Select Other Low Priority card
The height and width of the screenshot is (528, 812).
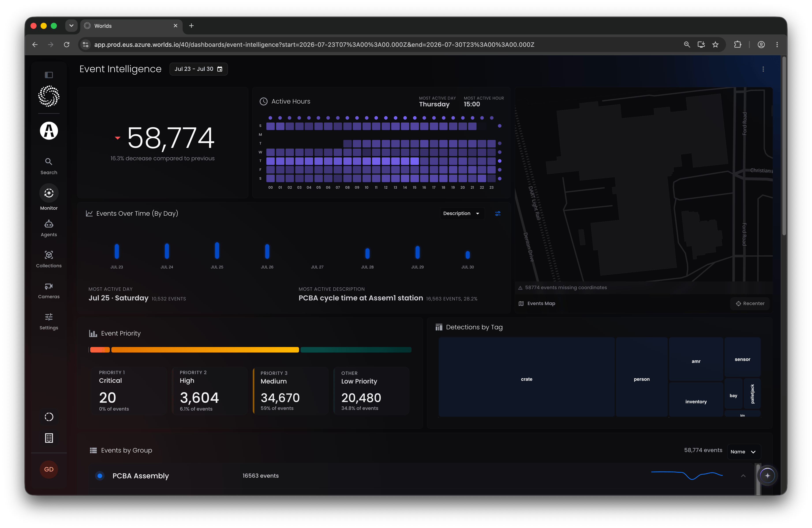click(x=371, y=391)
